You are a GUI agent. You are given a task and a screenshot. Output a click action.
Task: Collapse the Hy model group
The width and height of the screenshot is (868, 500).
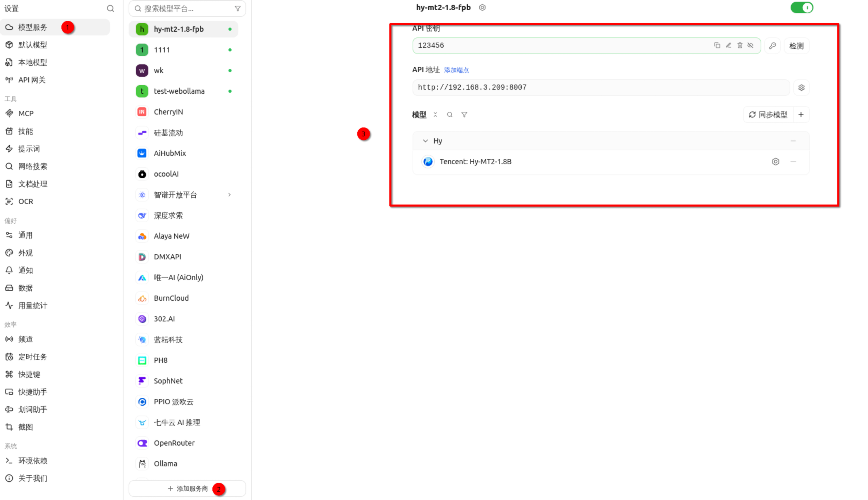pos(425,141)
